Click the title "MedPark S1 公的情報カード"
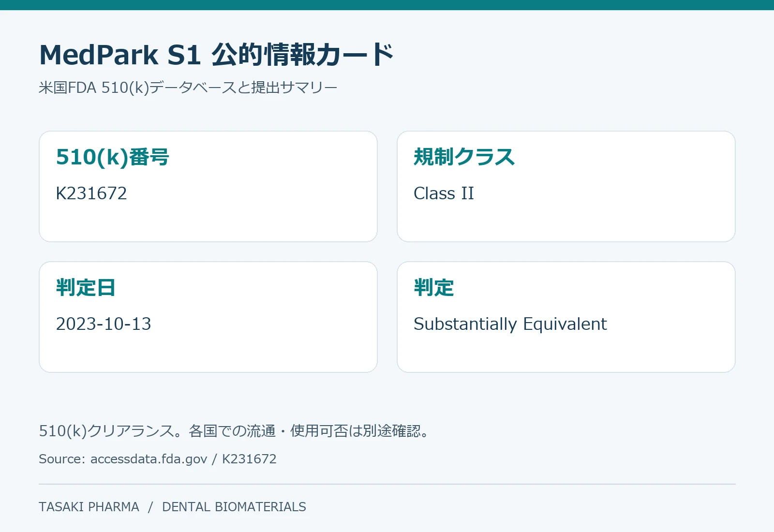 pyautogui.click(x=216, y=54)
